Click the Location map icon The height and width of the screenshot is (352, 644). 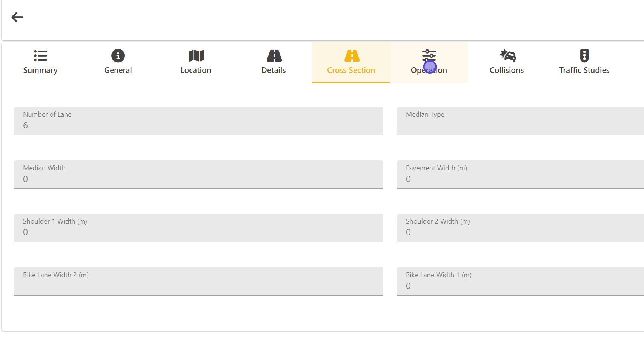click(x=196, y=56)
